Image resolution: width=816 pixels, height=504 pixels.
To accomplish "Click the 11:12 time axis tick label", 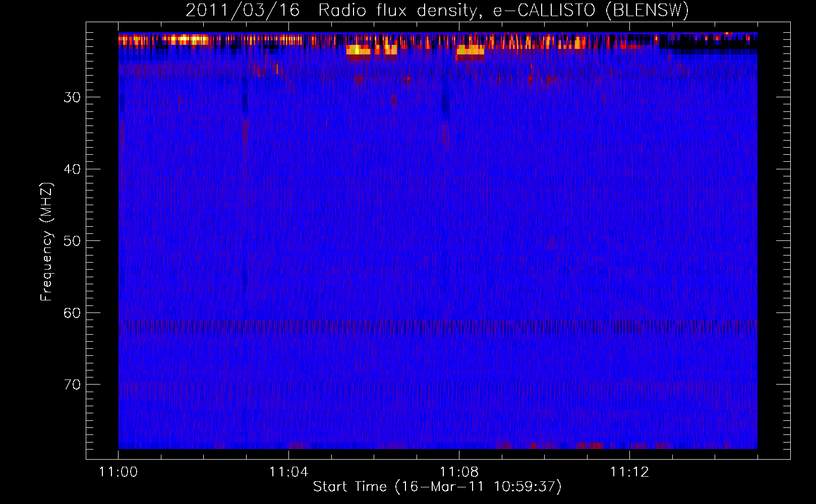I will tap(629, 472).
